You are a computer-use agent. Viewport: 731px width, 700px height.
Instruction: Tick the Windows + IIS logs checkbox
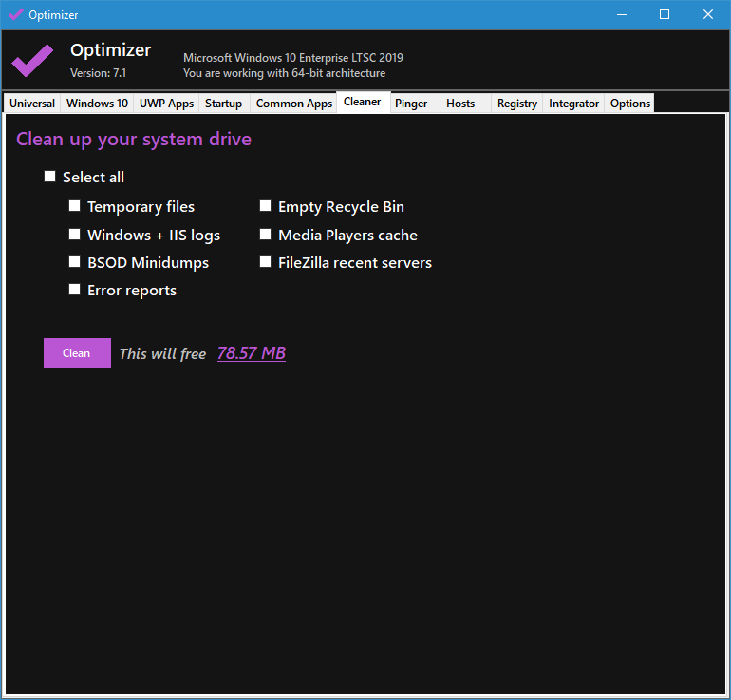click(x=75, y=235)
